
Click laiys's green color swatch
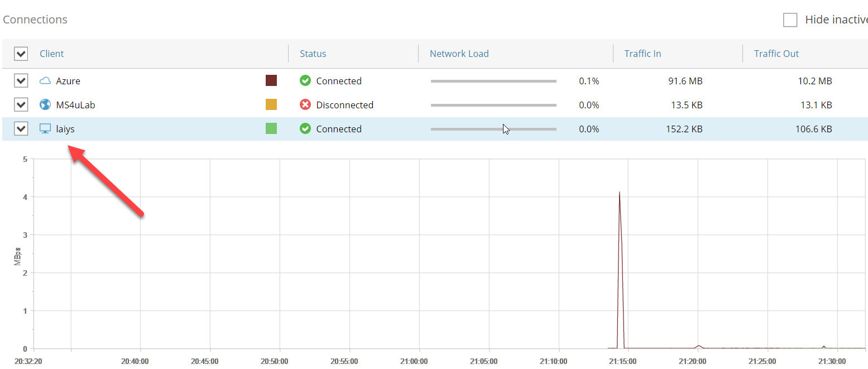pos(271,129)
